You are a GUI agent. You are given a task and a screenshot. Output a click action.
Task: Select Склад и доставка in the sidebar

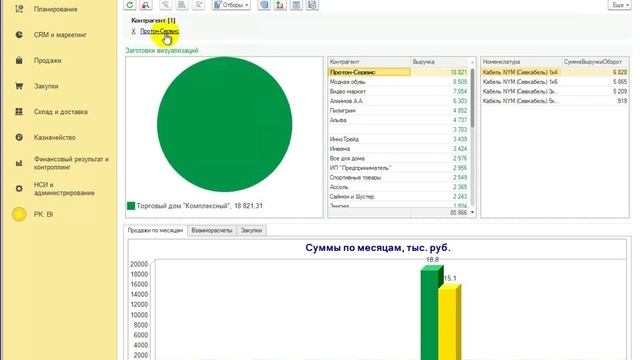point(60,111)
